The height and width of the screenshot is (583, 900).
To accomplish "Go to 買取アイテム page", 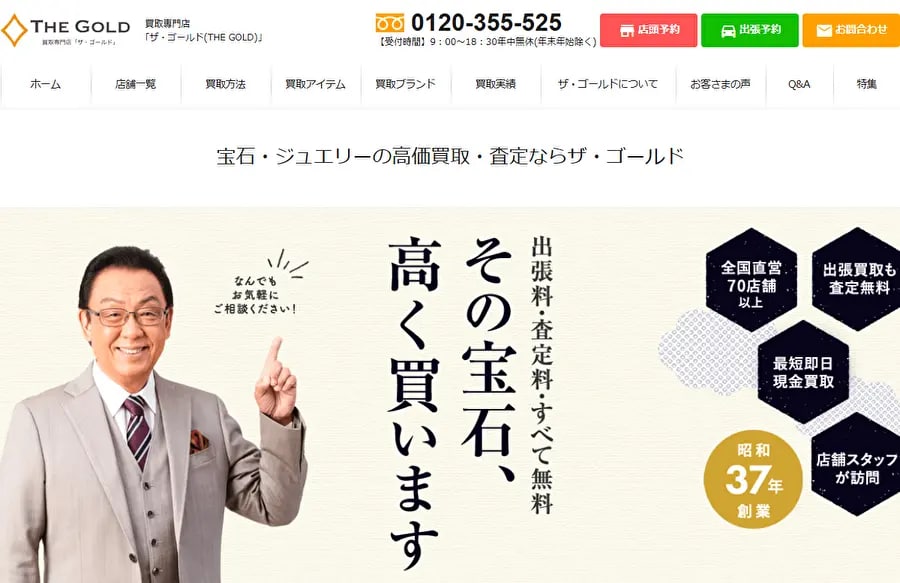I will (316, 84).
